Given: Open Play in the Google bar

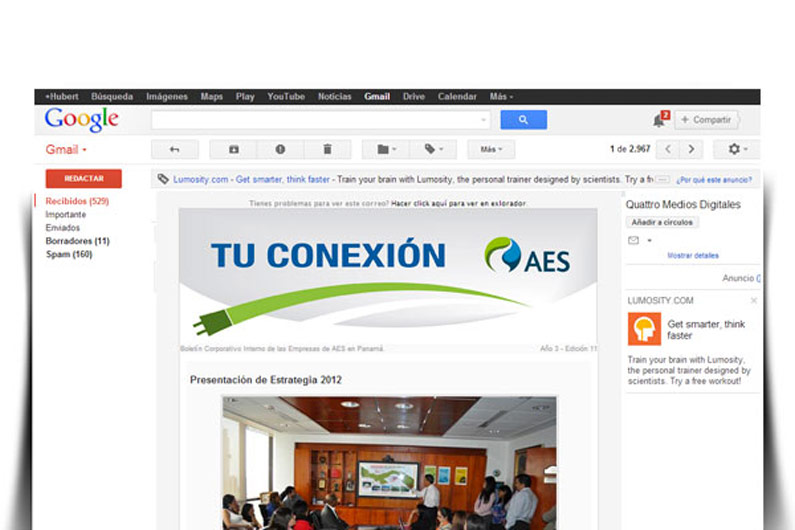Looking at the screenshot, I should pyautogui.click(x=245, y=96).
